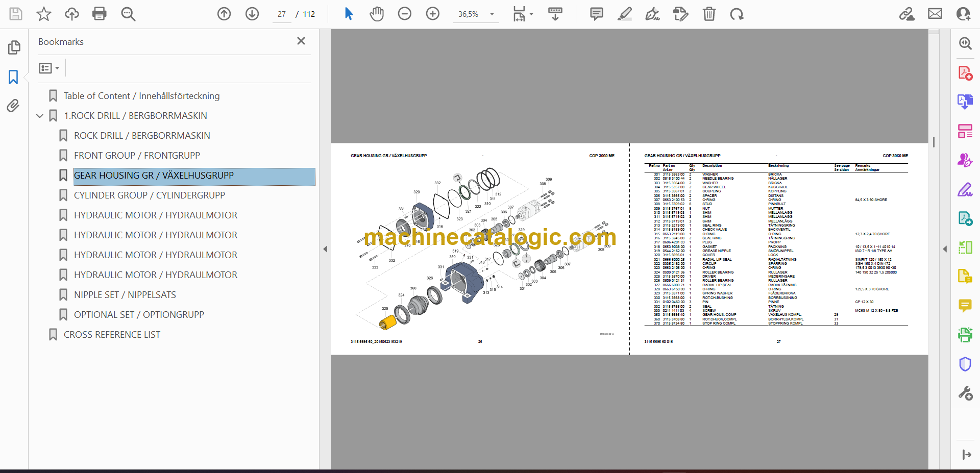980x473 pixels.
Task: Select 1.ROCK DRILL / BERGBORRMASKIN parent bookmark
Action: (x=135, y=116)
